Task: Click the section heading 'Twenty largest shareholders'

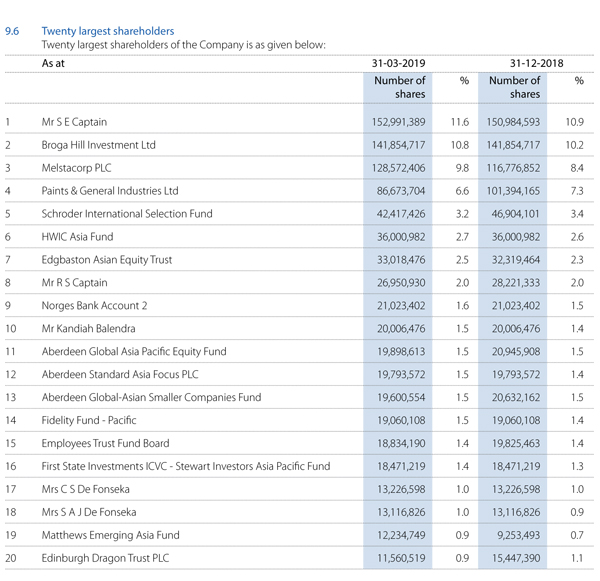Action: tap(108, 31)
